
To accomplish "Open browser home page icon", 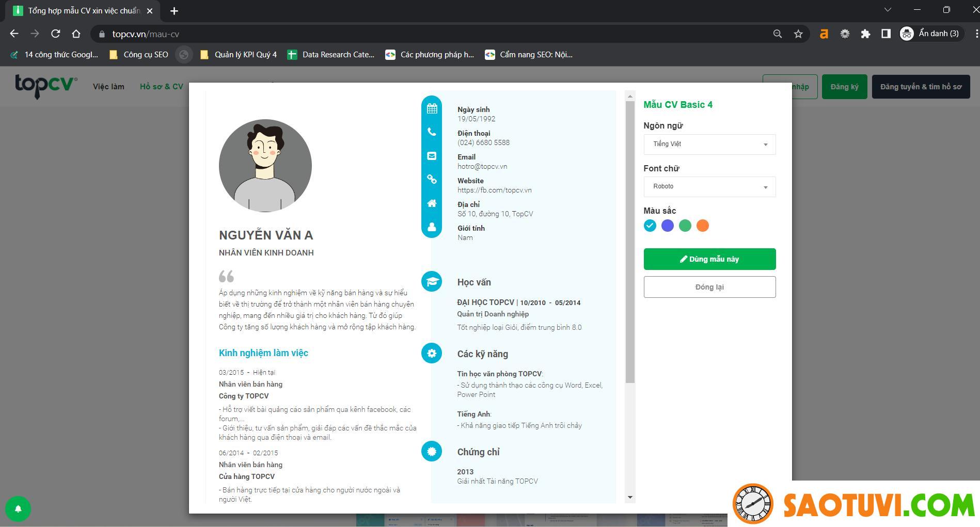I will (x=76, y=34).
